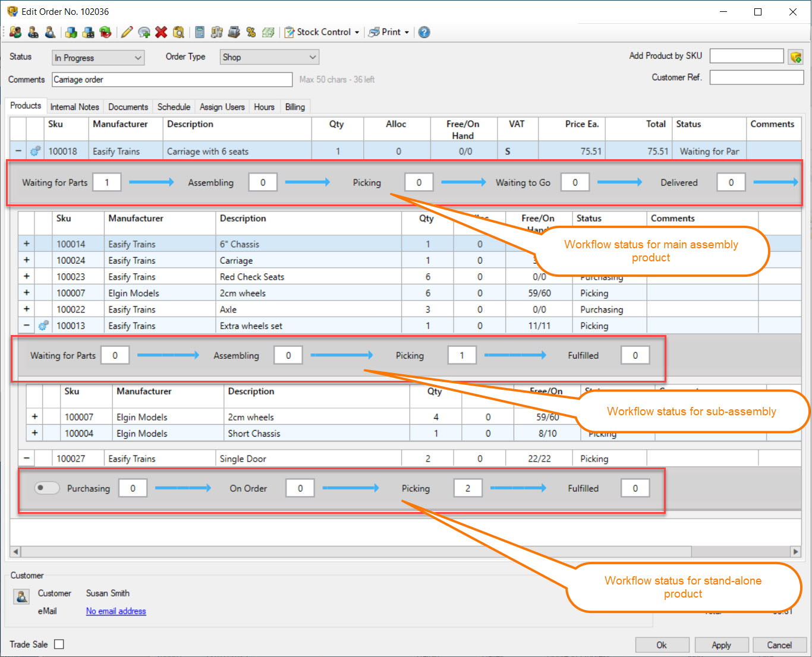Screen dimensions: 812x657
Task: Click the red X delete icon
Action: pos(161,32)
